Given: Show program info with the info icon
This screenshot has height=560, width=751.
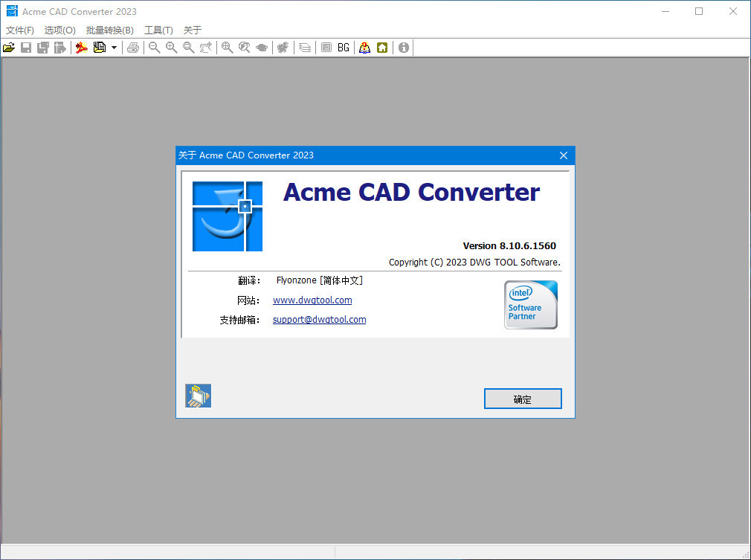Looking at the screenshot, I should pos(402,47).
